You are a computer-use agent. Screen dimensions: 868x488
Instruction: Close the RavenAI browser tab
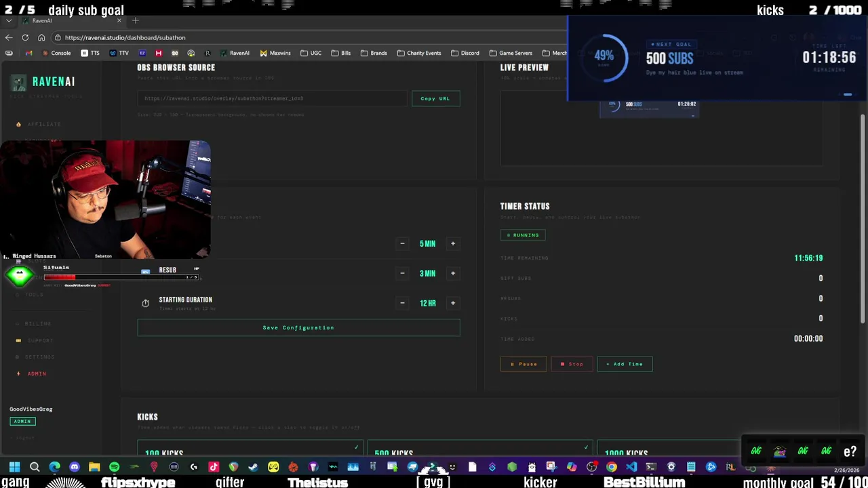(x=119, y=20)
